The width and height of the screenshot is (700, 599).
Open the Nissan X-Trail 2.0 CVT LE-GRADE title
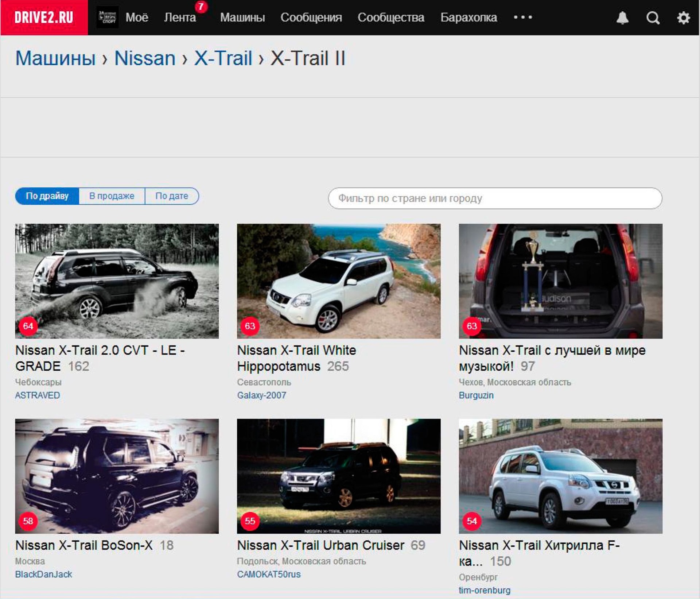[100, 358]
